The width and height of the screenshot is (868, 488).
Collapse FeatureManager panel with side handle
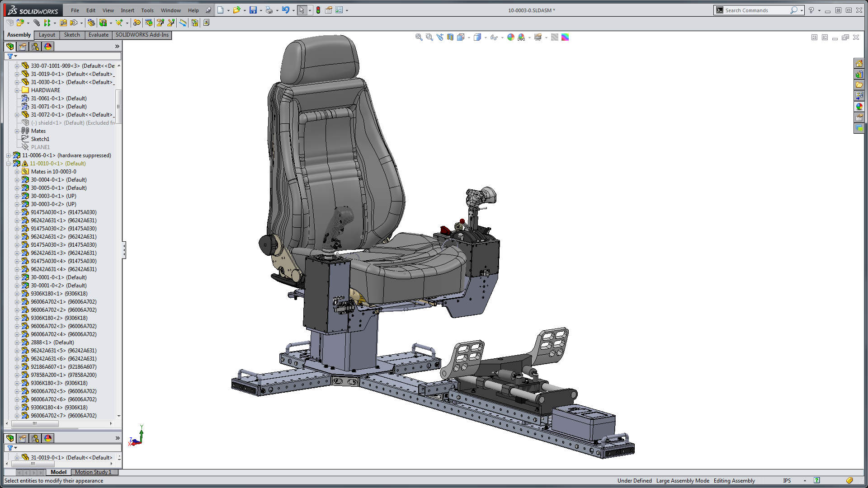click(124, 250)
